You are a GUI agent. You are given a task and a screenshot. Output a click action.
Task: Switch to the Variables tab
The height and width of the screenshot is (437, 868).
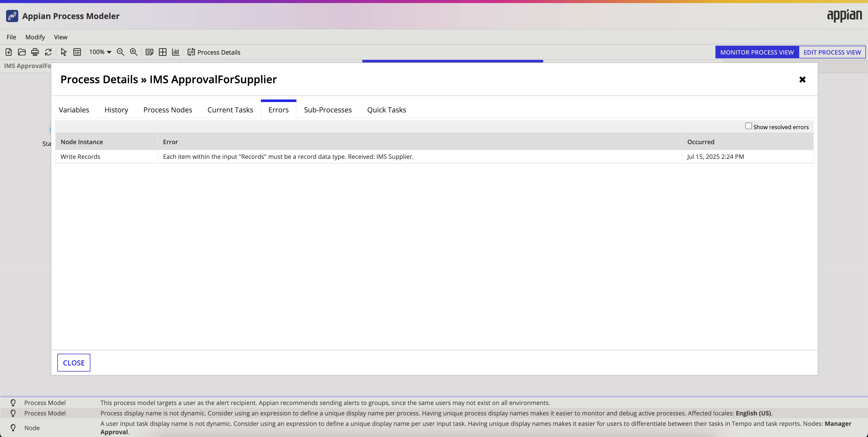(74, 110)
